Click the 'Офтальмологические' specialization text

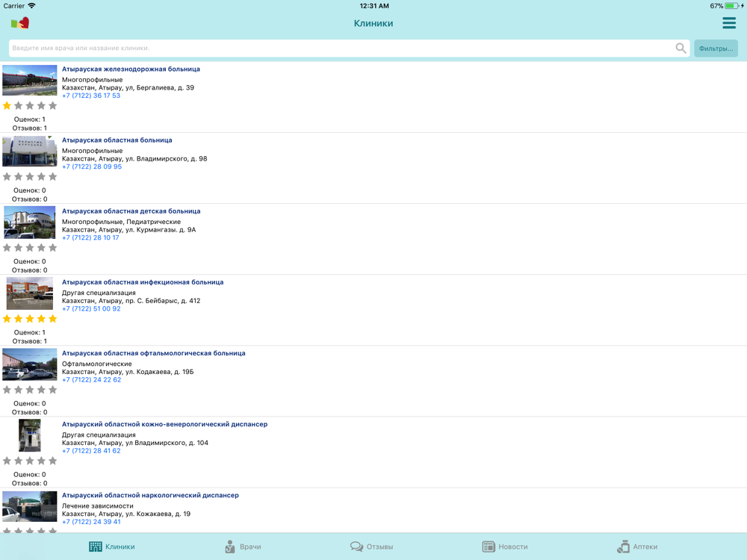[x=97, y=364]
